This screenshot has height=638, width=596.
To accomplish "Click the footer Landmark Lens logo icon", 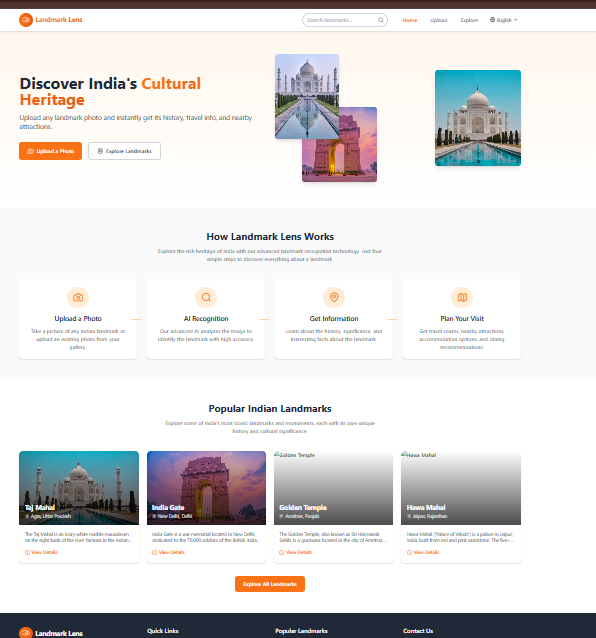I will [x=26, y=633].
